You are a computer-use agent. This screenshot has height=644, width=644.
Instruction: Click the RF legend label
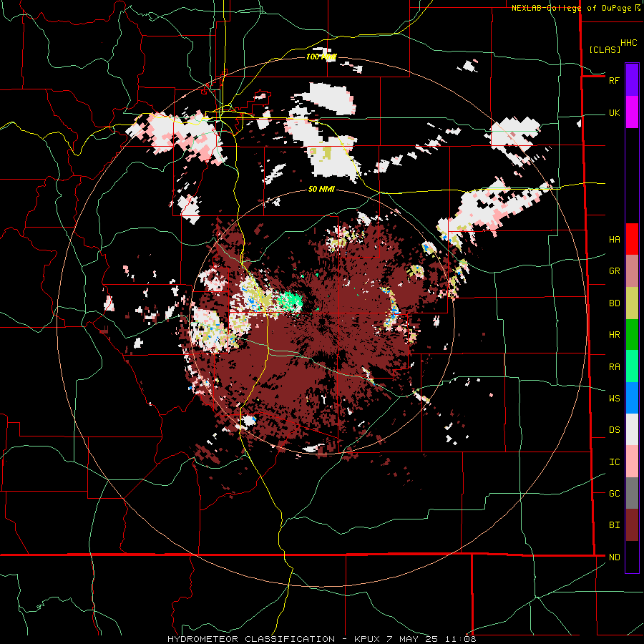coord(614,80)
